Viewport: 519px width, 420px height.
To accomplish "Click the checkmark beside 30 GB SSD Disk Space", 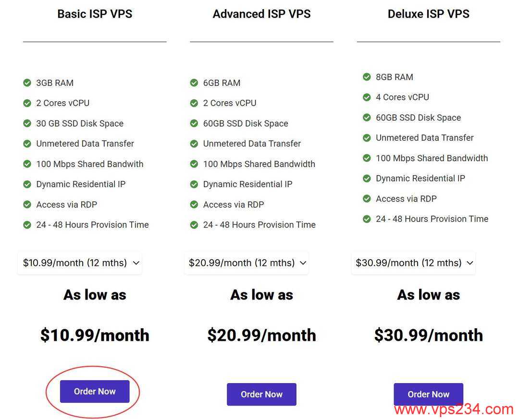I will pos(27,123).
